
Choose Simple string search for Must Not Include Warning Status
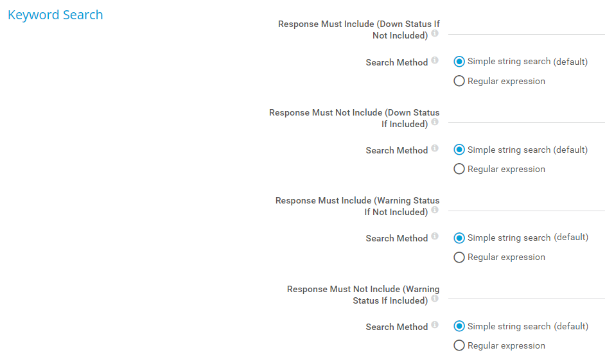(x=459, y=326)
